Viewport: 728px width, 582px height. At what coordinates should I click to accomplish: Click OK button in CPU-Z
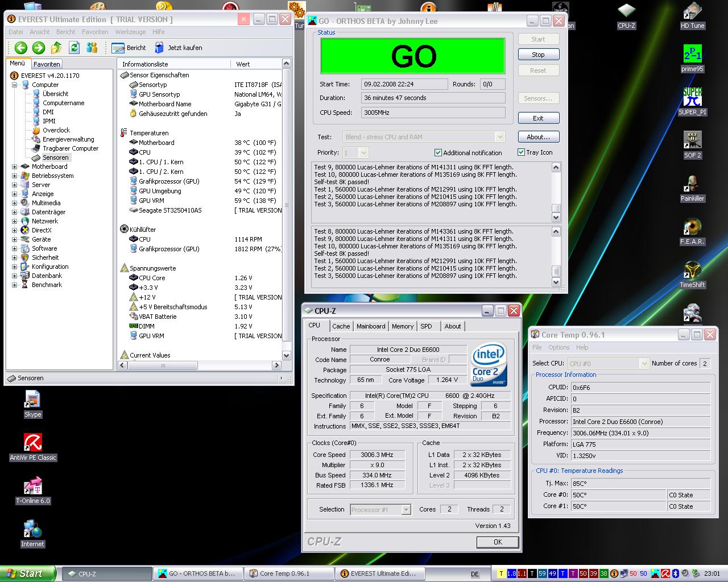[498, 542]
